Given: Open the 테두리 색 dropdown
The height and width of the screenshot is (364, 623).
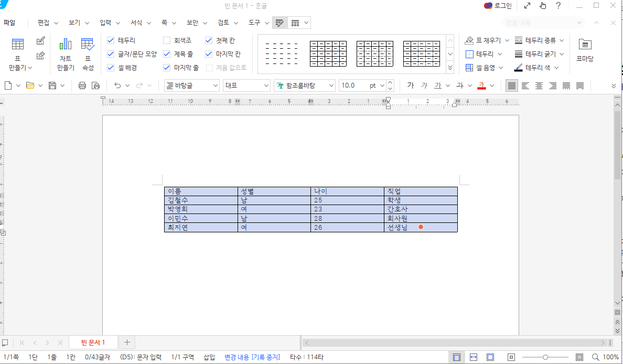Looking at the screenshot, I should click(556, 68).
